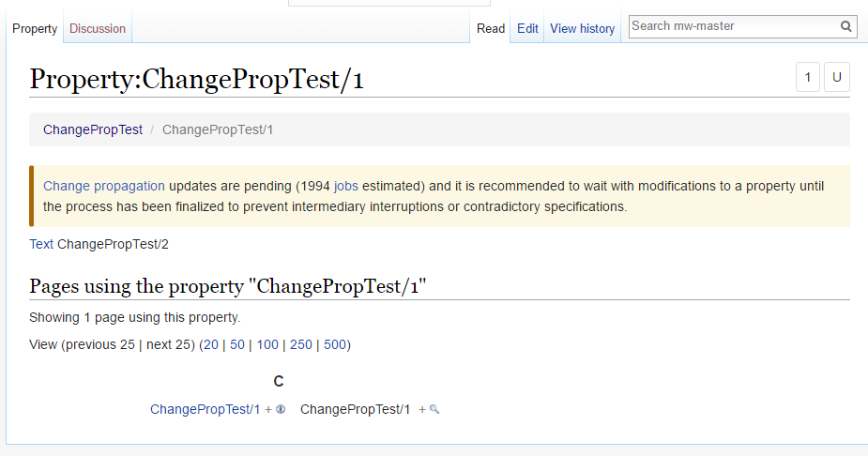Click the search magnifier icon
The image size is (868, 456).
[845, 26]
